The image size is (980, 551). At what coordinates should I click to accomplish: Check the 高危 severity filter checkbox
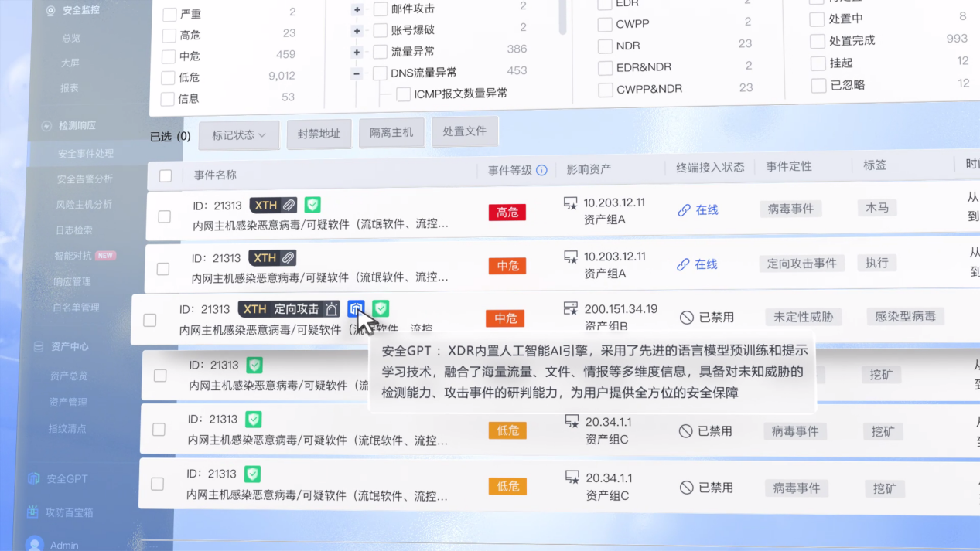click(x=169, y=35)
